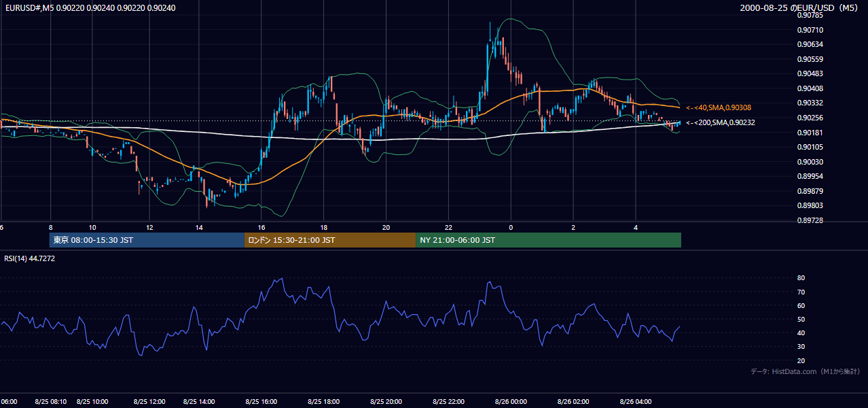Click the 8/25 22:00 date label
Image resolution: width=868 pixels, height=408 pixels.
point(448,402)
